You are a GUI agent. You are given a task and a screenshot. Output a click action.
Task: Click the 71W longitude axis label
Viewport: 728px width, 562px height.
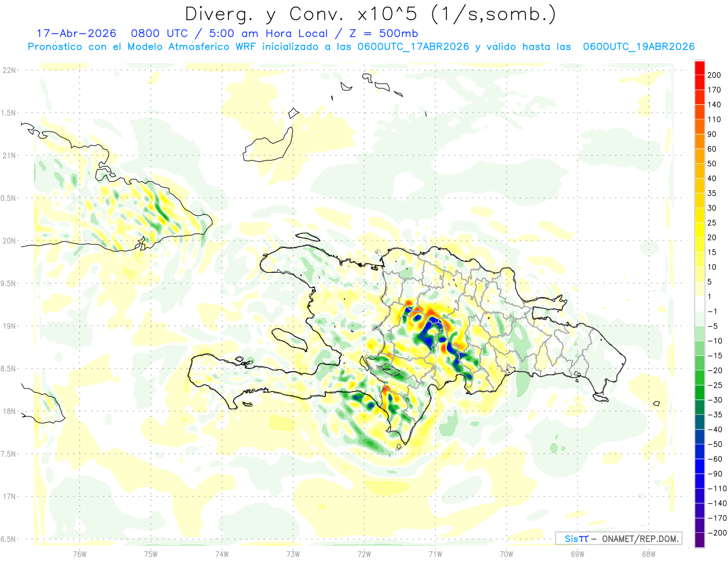435,554
